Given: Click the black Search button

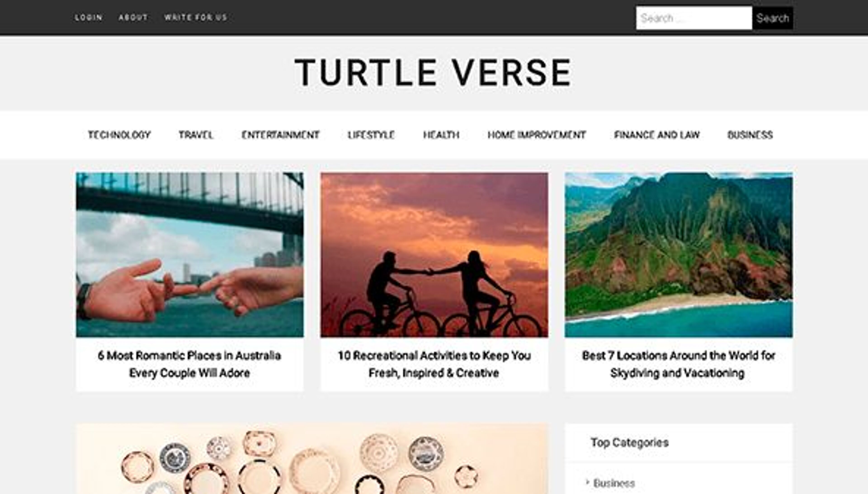Looking at the screenshot, I should [x=773, y=18].
